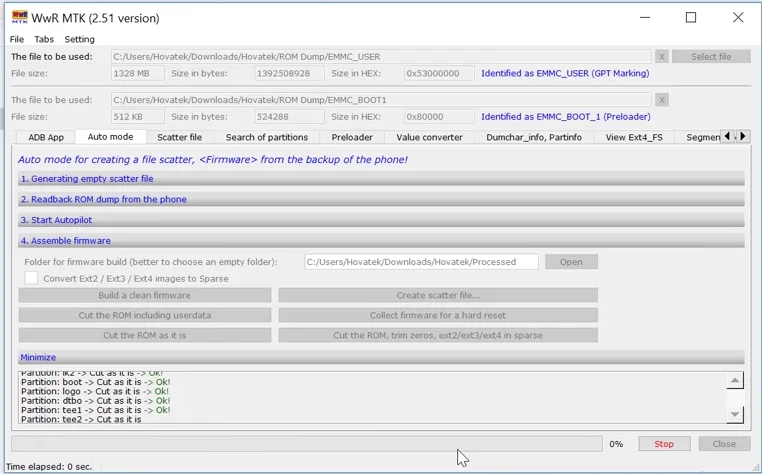Screen dimensions: 762x474
Task: Switch to Dumchar_info, Partinfo tab
Action: 534,137
